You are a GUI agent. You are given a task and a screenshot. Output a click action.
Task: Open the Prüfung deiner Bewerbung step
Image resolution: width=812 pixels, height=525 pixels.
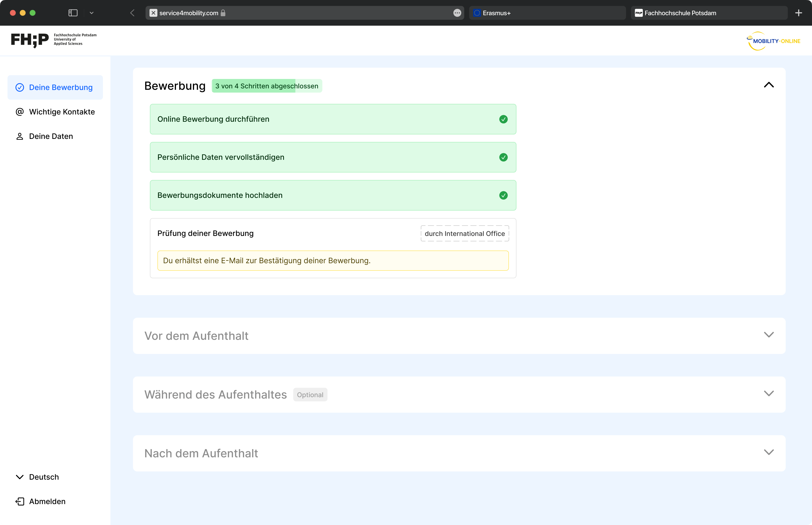(206, 233)
